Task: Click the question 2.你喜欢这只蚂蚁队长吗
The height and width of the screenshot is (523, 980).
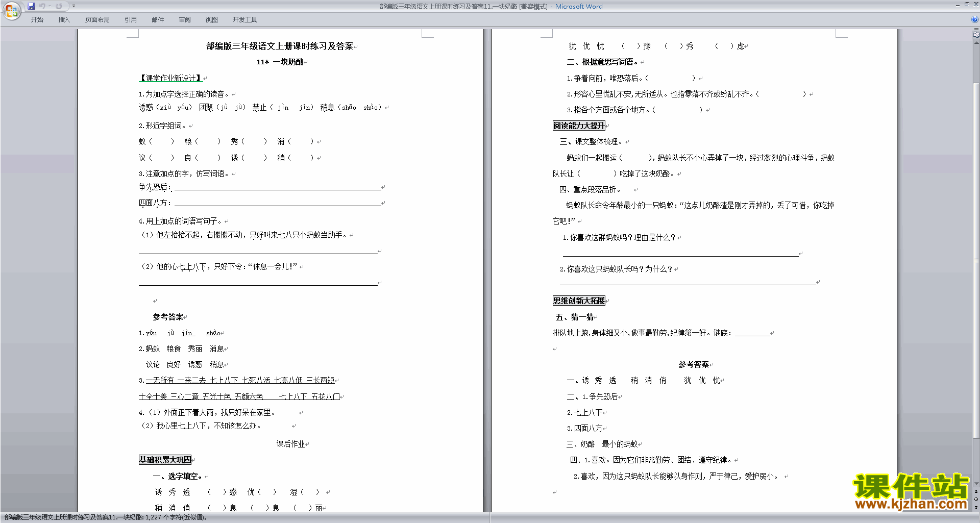Action: 617,269
